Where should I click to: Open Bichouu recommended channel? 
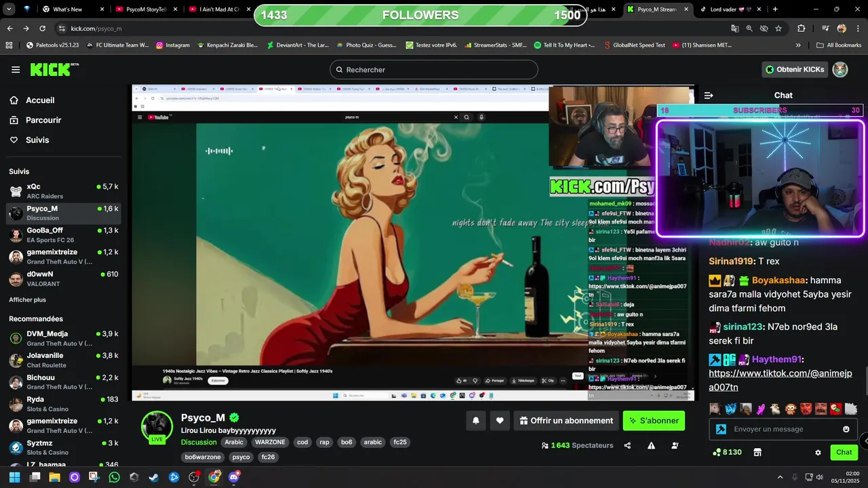(64, 382)
